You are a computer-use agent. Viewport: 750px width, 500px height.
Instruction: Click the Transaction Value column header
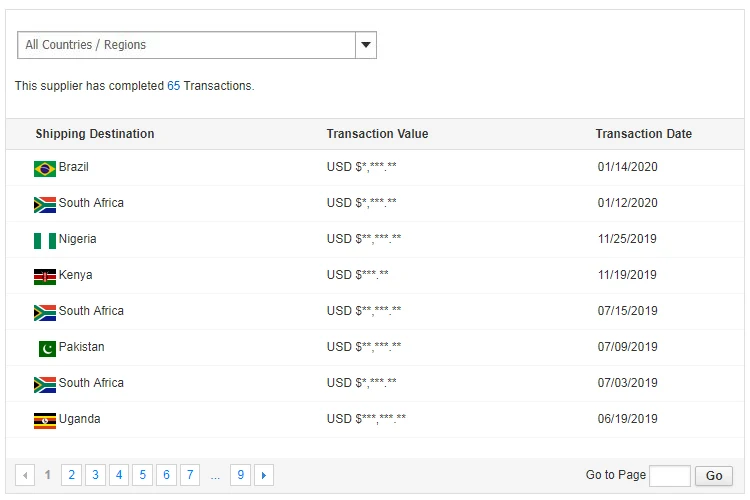(x=377, y=134)
